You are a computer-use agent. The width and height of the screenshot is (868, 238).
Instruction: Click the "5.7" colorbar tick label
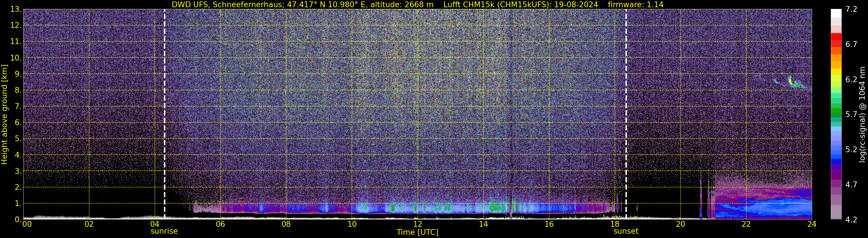[x=852, y=114]
